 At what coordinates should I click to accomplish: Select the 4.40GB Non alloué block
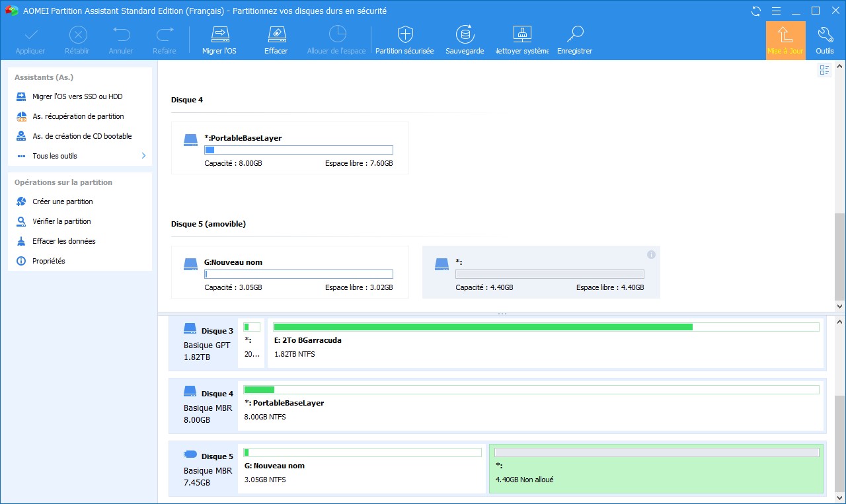point(656,468)
